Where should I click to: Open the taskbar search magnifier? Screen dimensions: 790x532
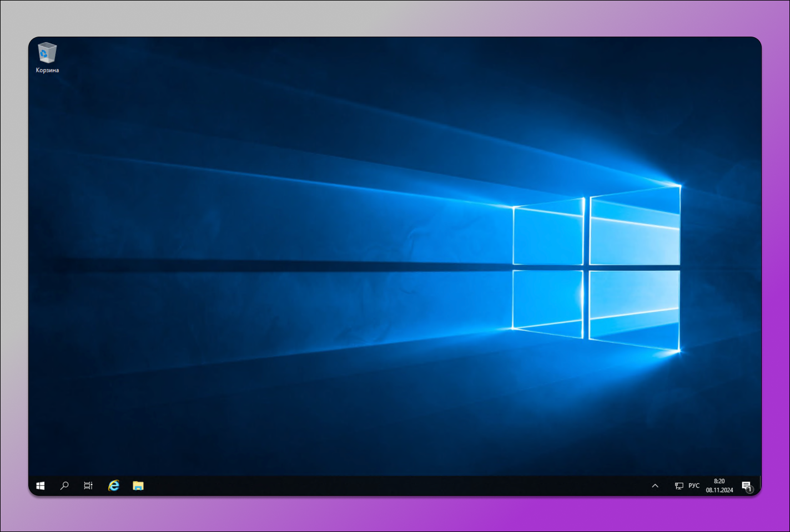point(64,486)
